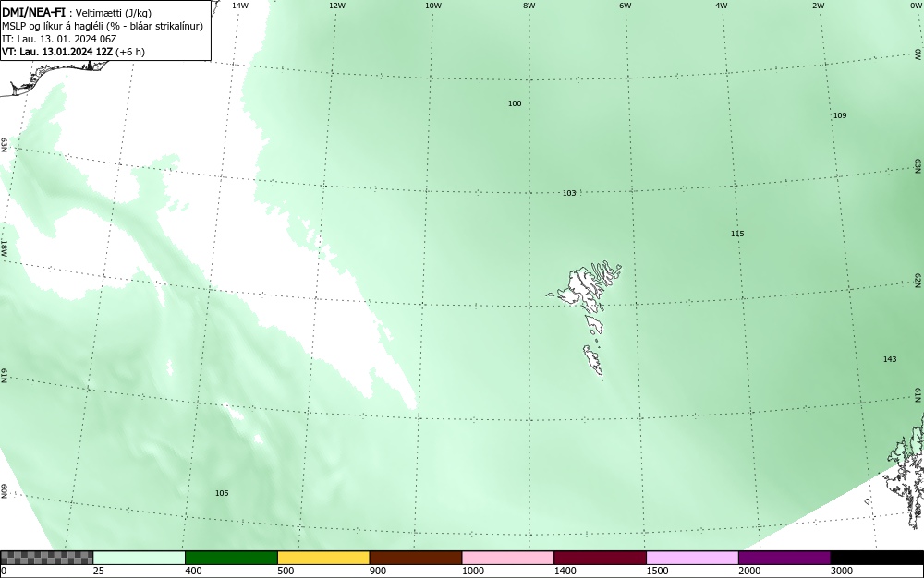Select the brown 900-1000 legend swatch
The width and height of the screenshot is (924, 578).
pos(416,558)
